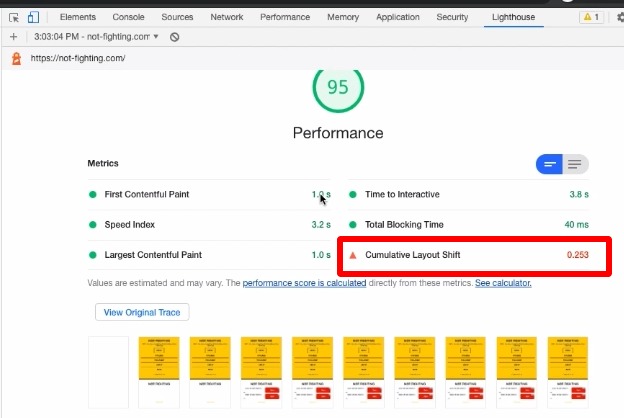This screenshot has width=624, height=418.
Task: Click the green dot beside Total Blocking Time
Action: tap(353, 225)
